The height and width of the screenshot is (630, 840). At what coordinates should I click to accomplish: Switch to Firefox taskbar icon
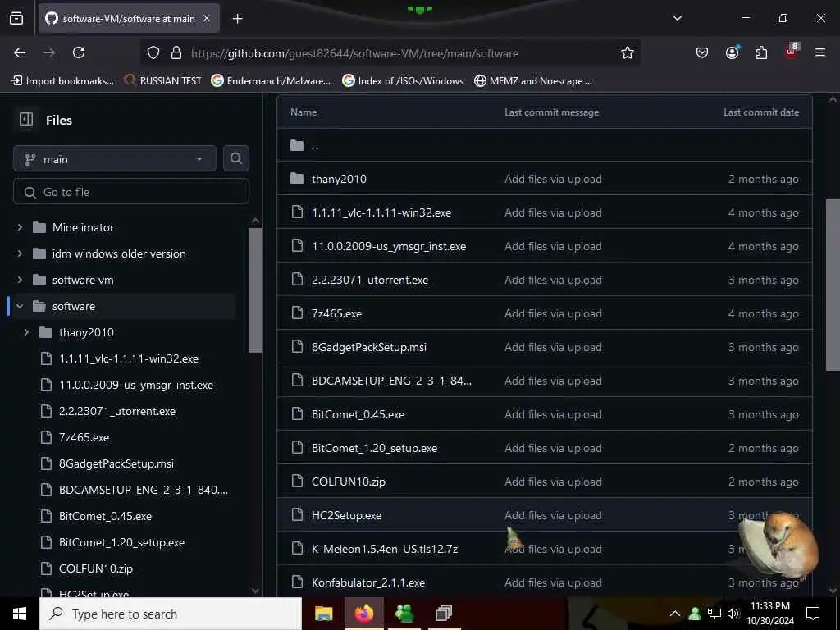363,614
